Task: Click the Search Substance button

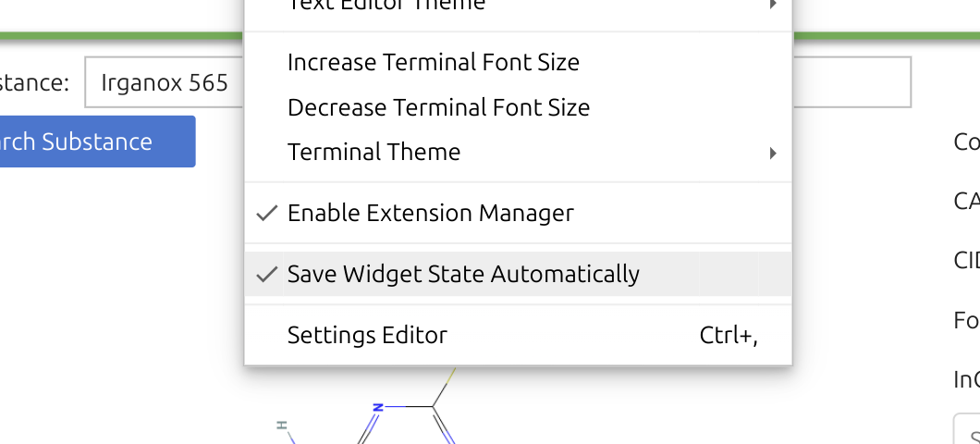Action: pyautogui.click(x=97, y=142)
